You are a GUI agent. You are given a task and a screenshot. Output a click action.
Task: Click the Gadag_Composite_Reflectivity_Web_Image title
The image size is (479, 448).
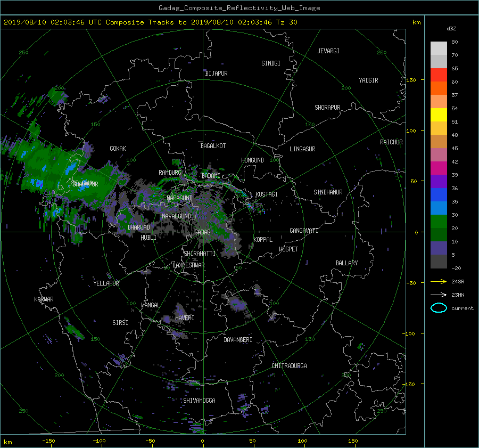tap(239, 8)
